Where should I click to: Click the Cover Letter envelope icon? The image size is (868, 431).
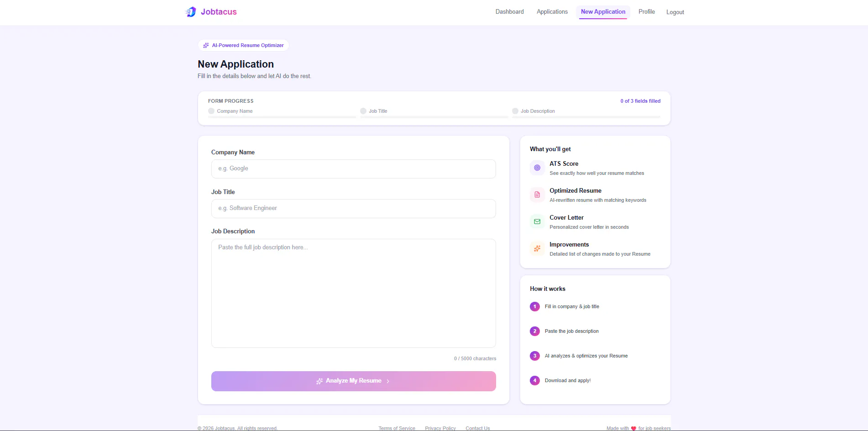click(537, 221)
